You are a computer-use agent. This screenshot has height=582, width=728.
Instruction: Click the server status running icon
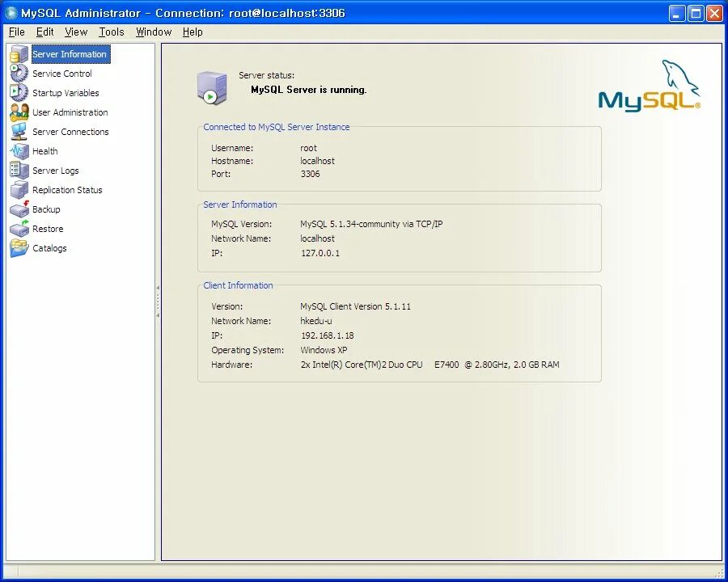(x=212, y=88)
